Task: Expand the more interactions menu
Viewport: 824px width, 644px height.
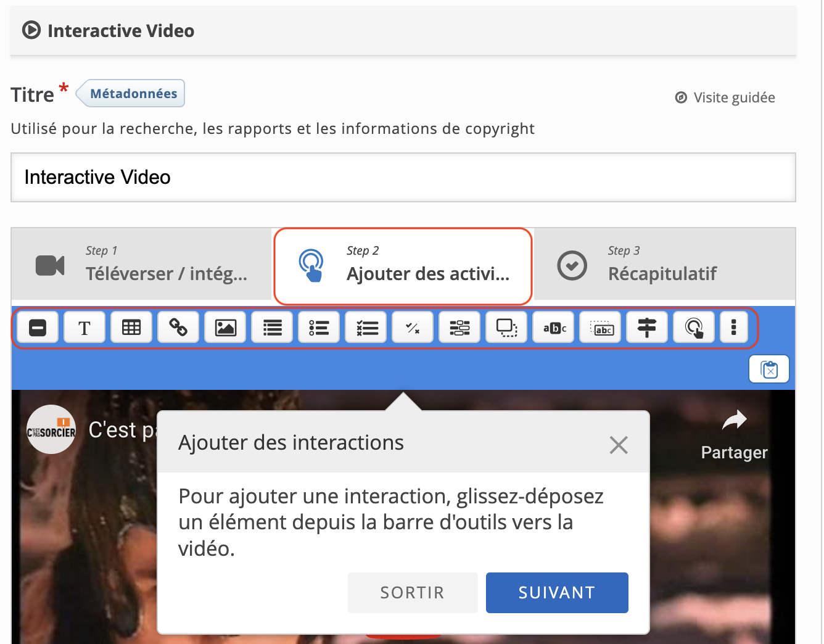Action: tap(733, 328)
